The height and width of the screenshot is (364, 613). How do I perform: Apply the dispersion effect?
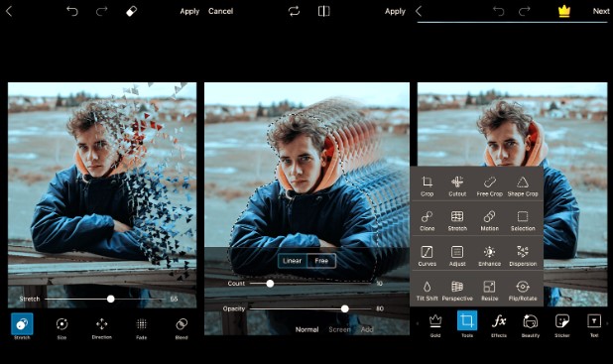coord(189,11)
